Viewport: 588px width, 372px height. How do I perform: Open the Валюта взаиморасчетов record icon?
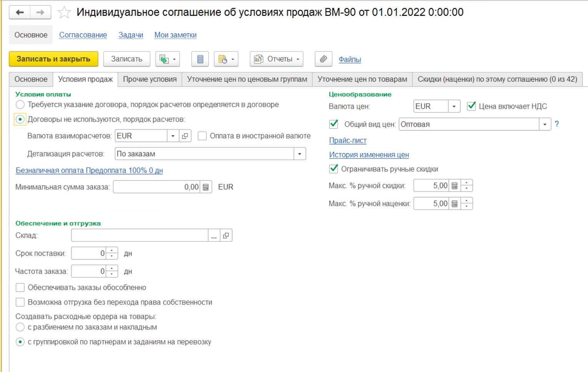coord(185,136)
